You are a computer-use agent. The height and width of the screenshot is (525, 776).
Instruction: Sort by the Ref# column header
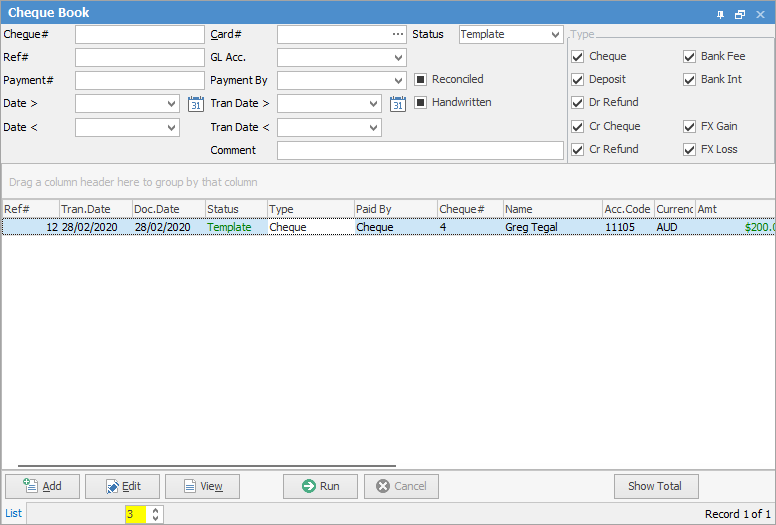click(30, 209)
